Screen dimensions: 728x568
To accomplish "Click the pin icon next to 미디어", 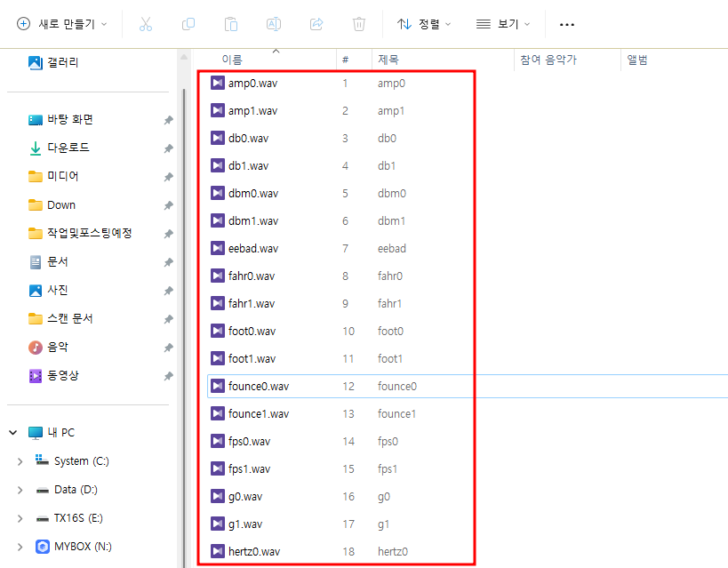I will (x=169, y=177).
